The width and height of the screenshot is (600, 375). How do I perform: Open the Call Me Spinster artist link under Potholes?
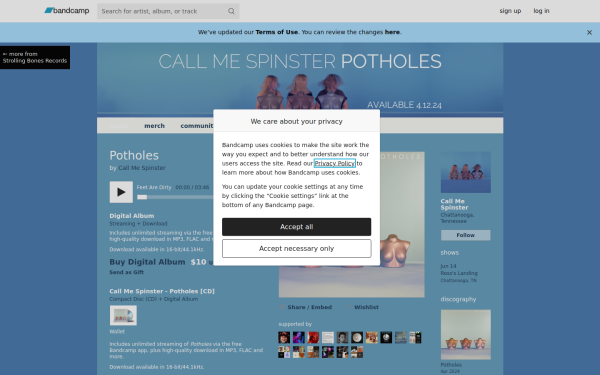pos(142,168)
